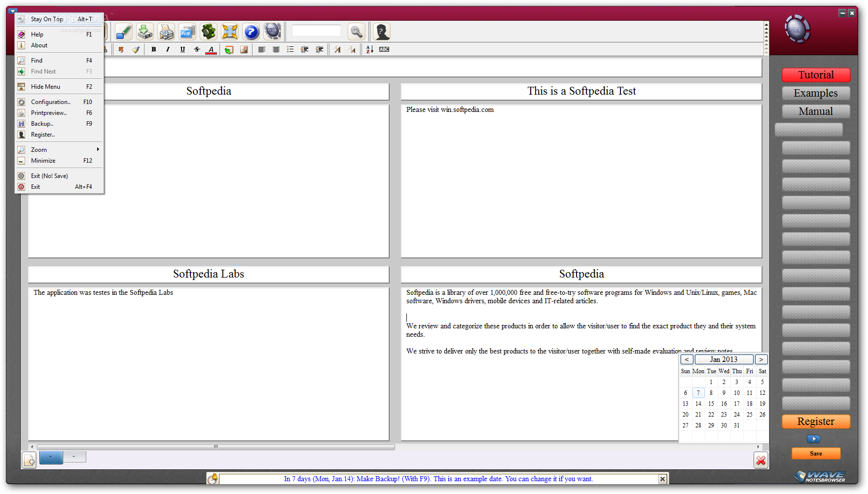Image resolution: width=868 pixels, height=494 pixels.
Task: Click the red X delete icon
Action: coord(761,460)
